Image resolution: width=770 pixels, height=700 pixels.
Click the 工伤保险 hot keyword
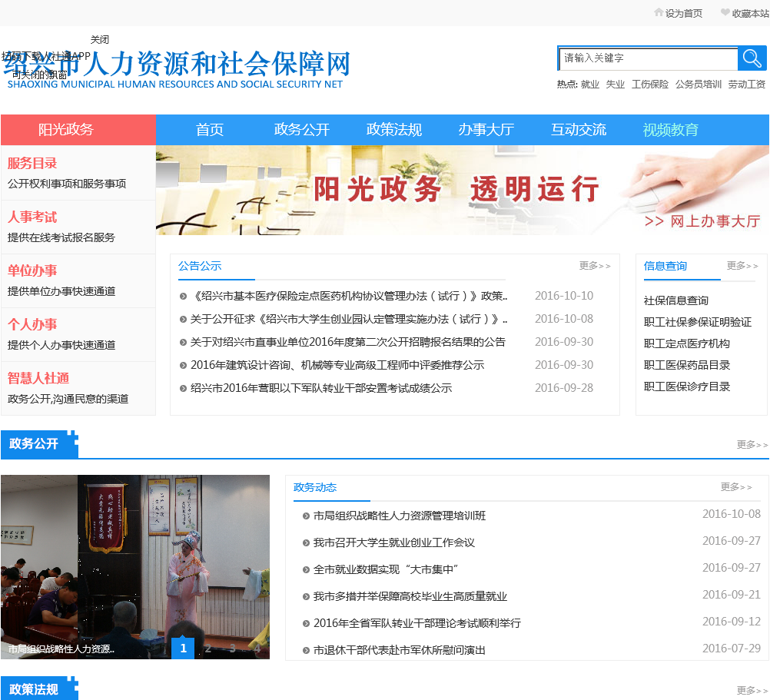tap(650, 85)
